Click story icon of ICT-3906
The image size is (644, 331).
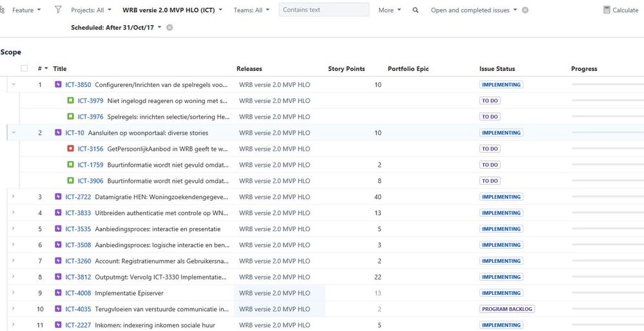point(71,180)
